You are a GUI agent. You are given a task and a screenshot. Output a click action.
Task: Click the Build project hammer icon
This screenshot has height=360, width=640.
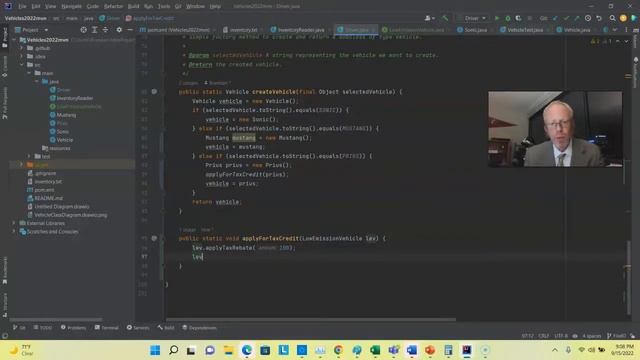coord(445,18)
